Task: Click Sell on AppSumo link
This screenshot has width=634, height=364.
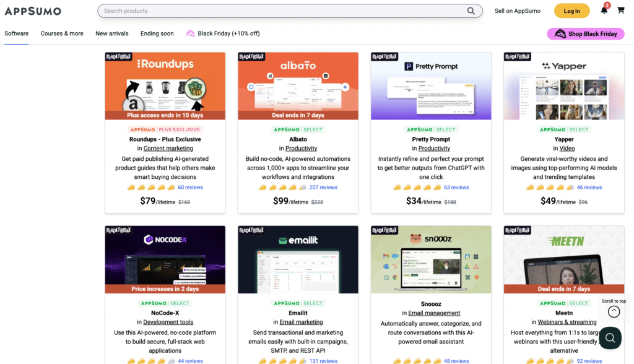Action: (517, 11)
